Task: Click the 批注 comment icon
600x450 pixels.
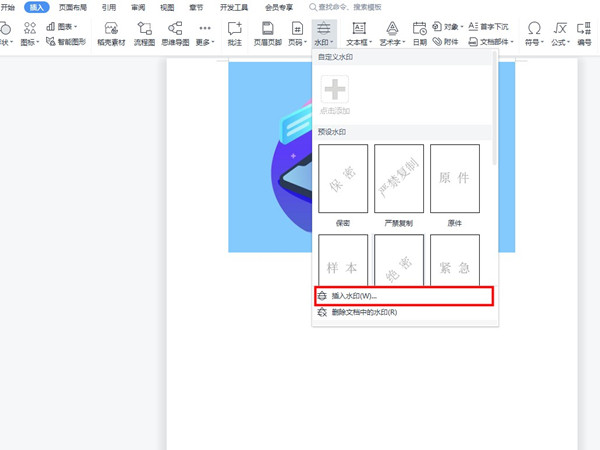Action: (235, 33)
